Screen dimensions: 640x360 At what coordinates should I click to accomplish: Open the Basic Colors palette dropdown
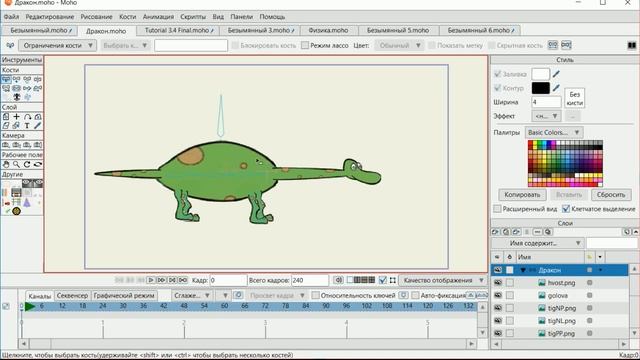pos(553,132)
